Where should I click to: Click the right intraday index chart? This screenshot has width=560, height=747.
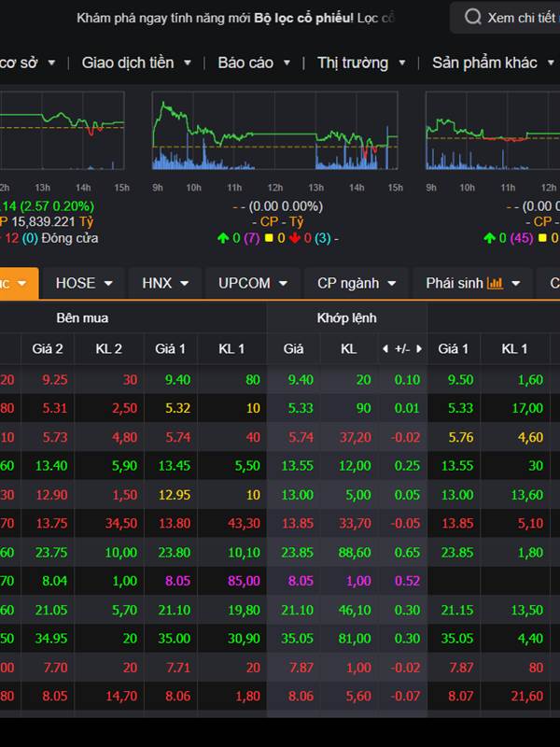[x=493, y=131]
